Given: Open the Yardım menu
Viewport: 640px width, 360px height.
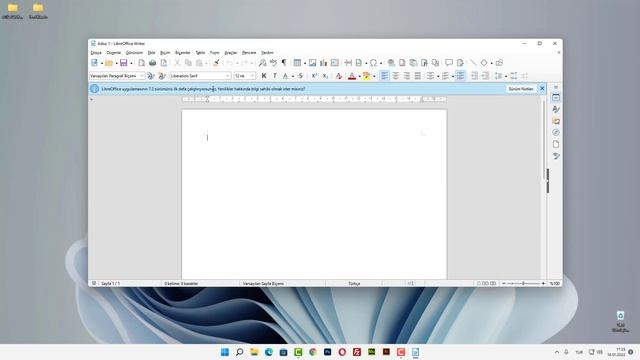Looking at the screenshot, I should pyautogui.click(x=267, y=53).
